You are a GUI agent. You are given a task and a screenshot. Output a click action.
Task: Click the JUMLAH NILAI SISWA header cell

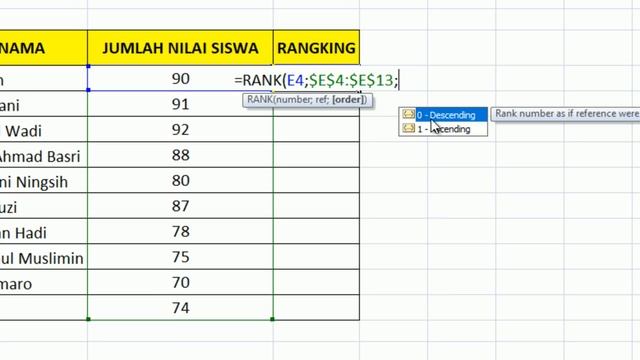point(180,48)
